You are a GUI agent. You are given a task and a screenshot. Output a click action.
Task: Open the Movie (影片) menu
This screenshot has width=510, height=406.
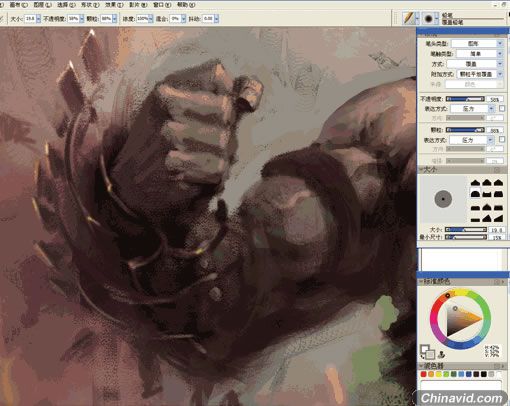click(137, 5)
